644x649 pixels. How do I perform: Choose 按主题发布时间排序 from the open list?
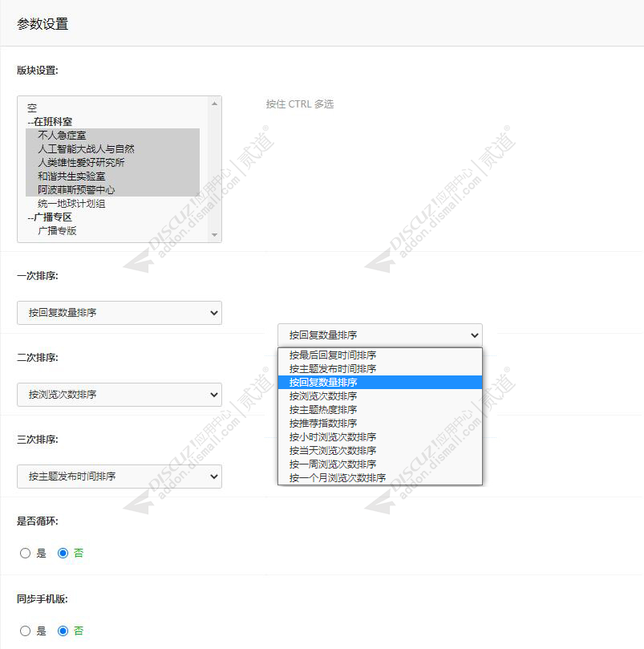point(380,369)
